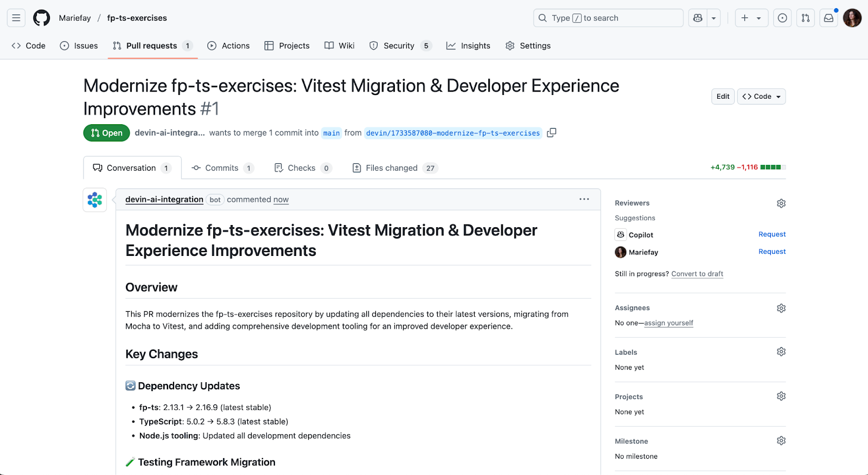The width and height of the screenshot is (868, 475).
Task: Open the Files changed tab
Action: pos(395,168)
